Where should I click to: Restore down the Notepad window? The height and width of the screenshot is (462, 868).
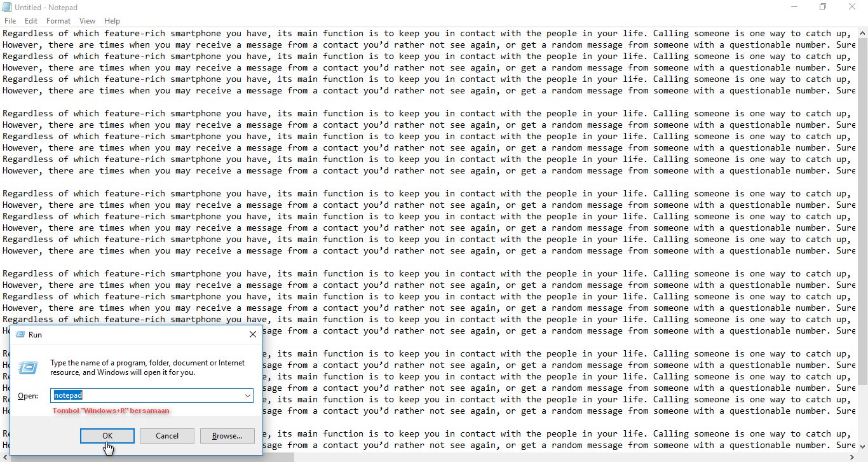pyautogui.click(x=823, y=7)
